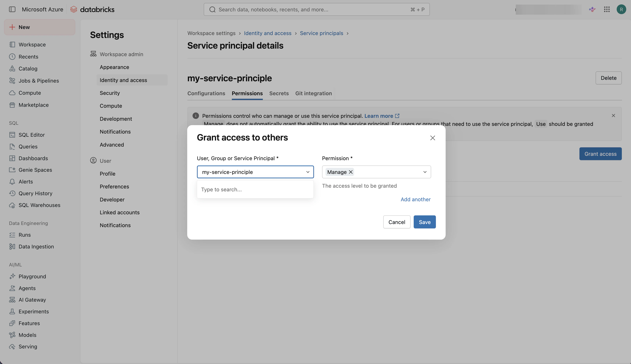Click the Databricks logo
Image resolution: width=631 pixels, height=364 pixels.
coord(92,10)
